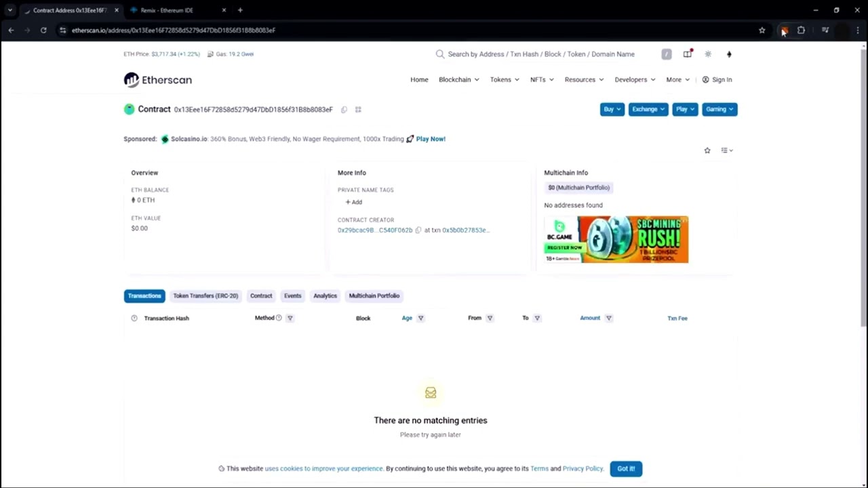Open the contract creator address link

click(374, 230)
